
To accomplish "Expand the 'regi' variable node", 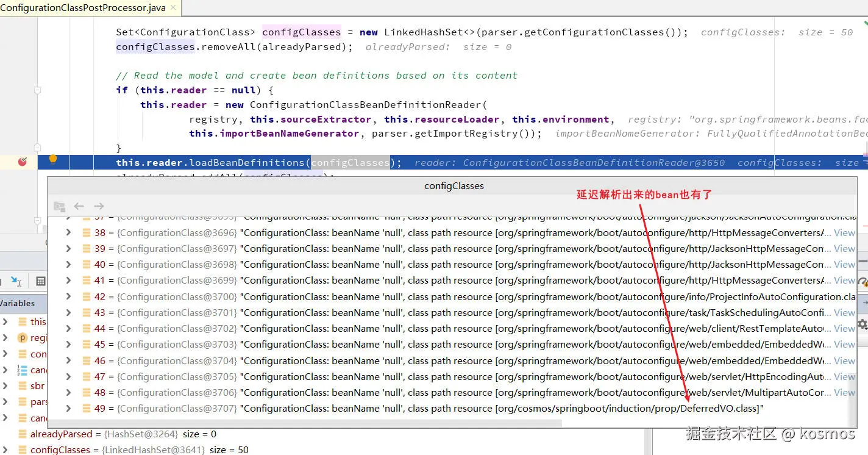I will pos(5,338).
